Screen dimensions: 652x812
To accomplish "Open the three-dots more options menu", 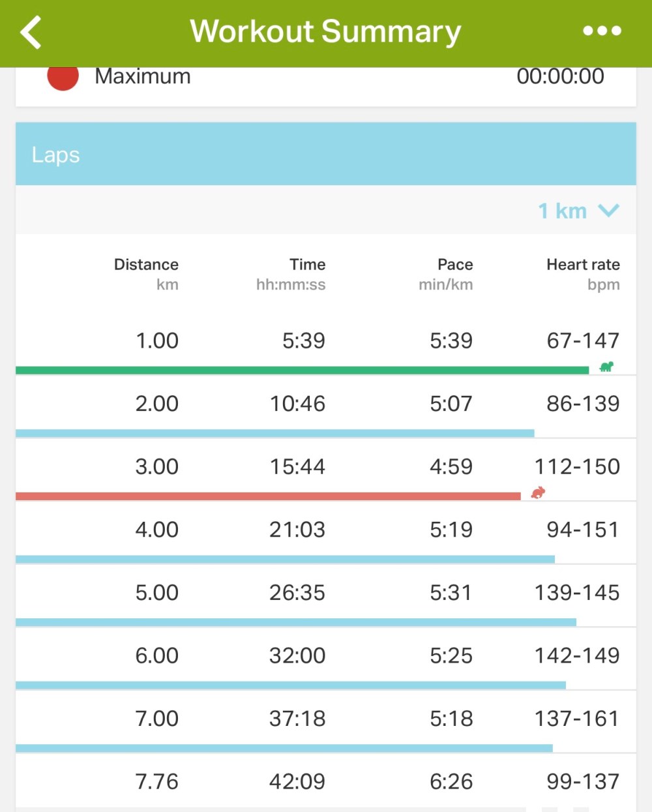I will pos(602,31).
